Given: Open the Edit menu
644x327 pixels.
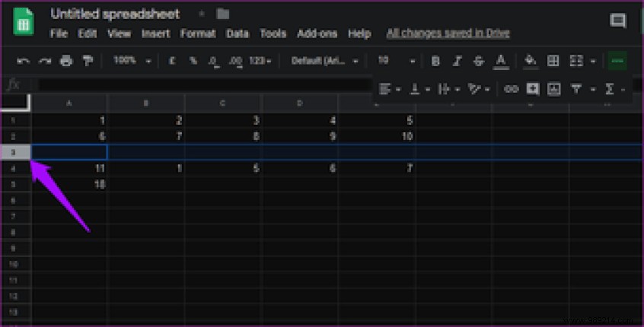Looking at the screenshot, I should tap(87, 33).
